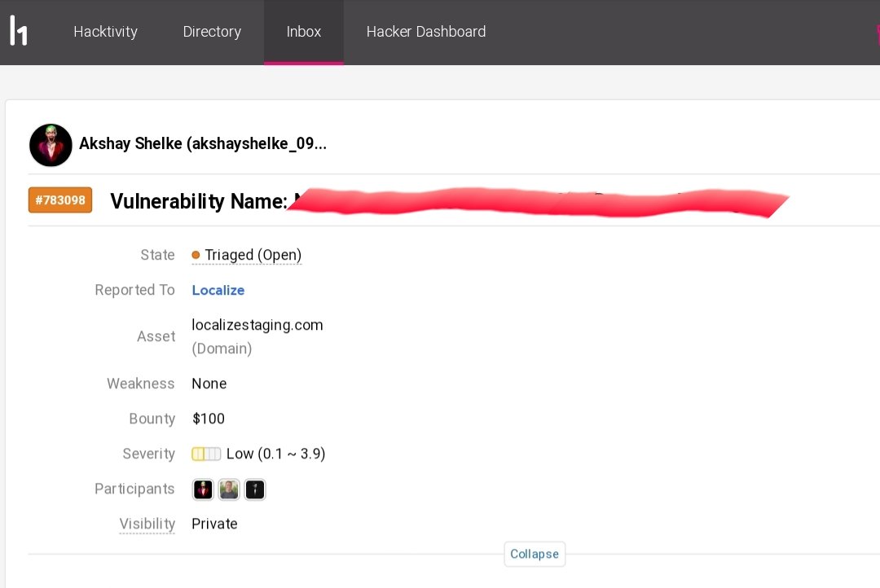Click the Vulnerability Name report title
The height and width of the screenshot is (588, 880).
click(x=449, y=201)
